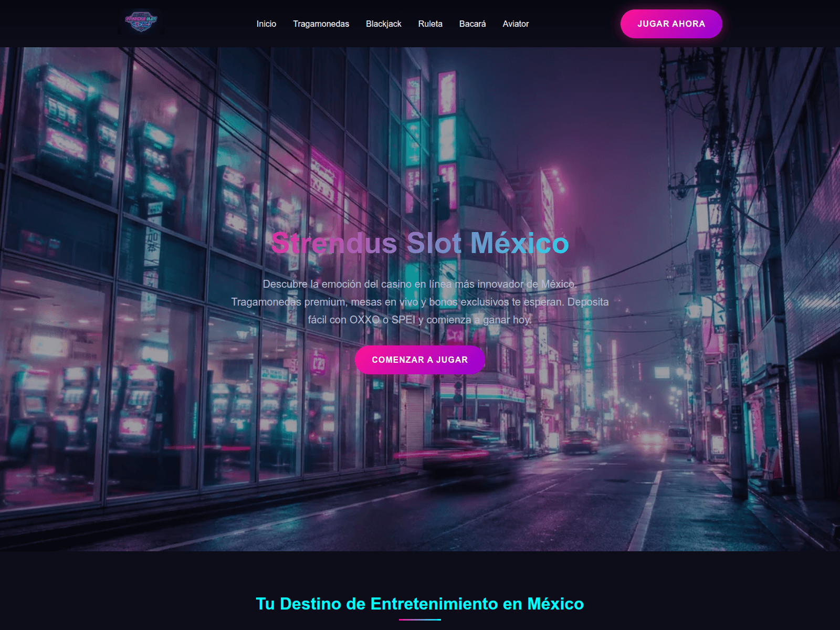Click the paragraph starting 'Descubre la emoción del casino'

(x=420, y=302)
